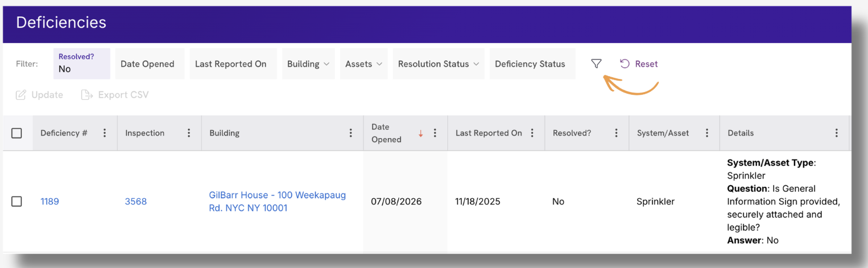Open the Resolved? No filter
868x268 pixels.
(x=81, y=64)
